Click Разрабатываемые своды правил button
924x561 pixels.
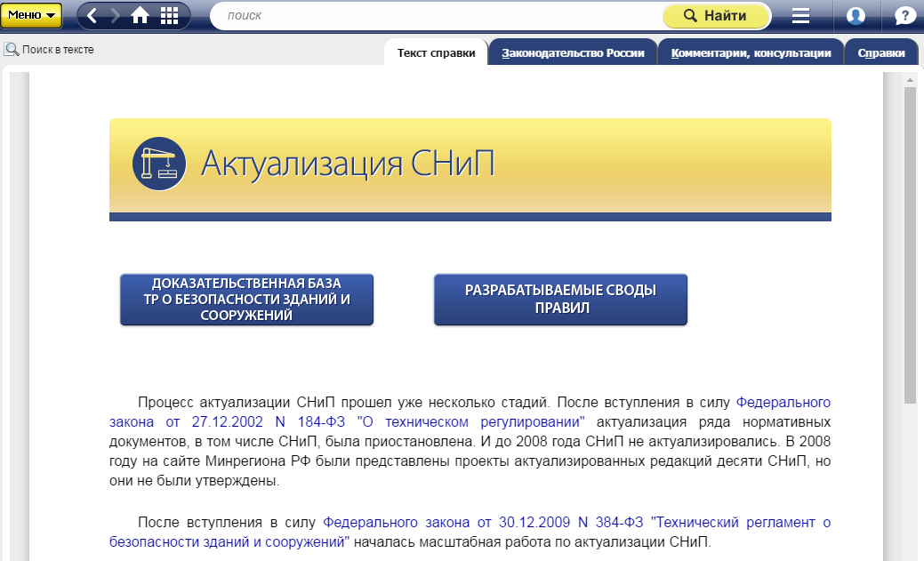pyautogui.click(x=560, y=300)
